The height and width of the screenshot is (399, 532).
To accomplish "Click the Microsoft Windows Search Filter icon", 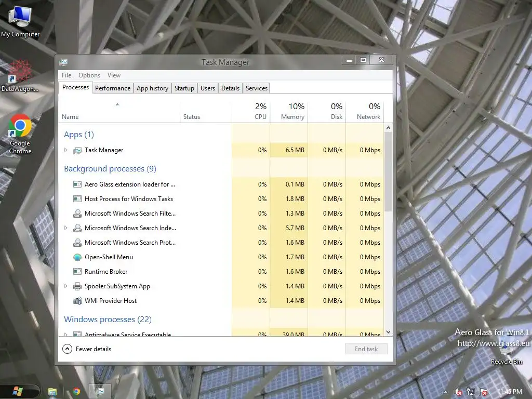I will (77, 214).
